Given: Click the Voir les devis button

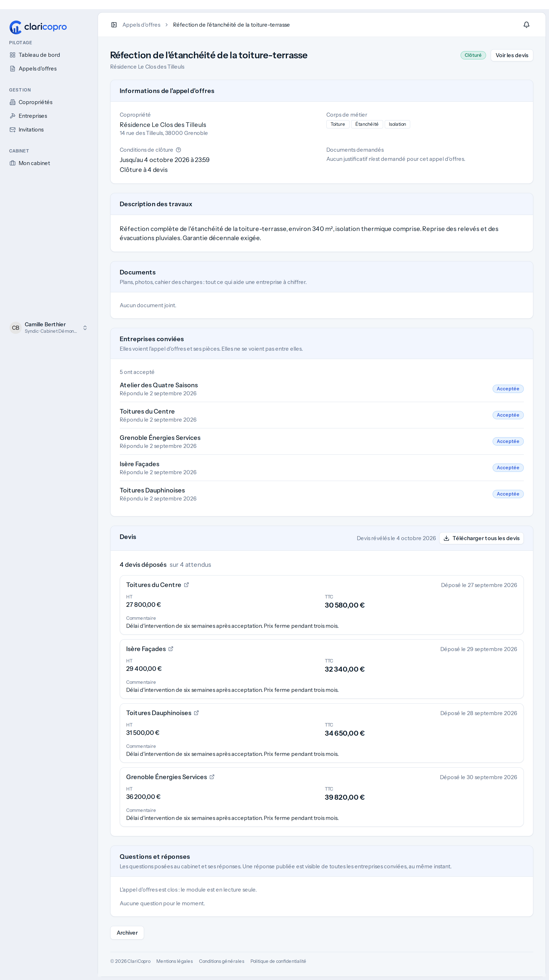Looking at the screenshot, I should [x=512, y=55].
